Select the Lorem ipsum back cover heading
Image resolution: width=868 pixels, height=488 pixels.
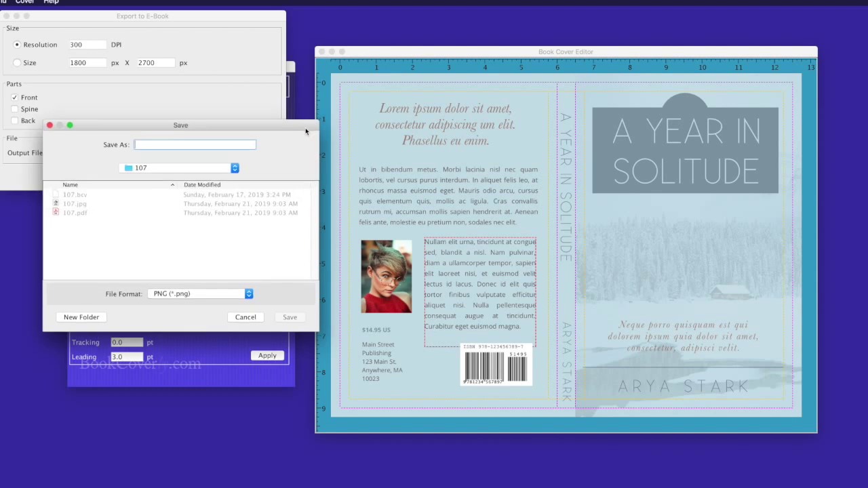click(445, 125)
